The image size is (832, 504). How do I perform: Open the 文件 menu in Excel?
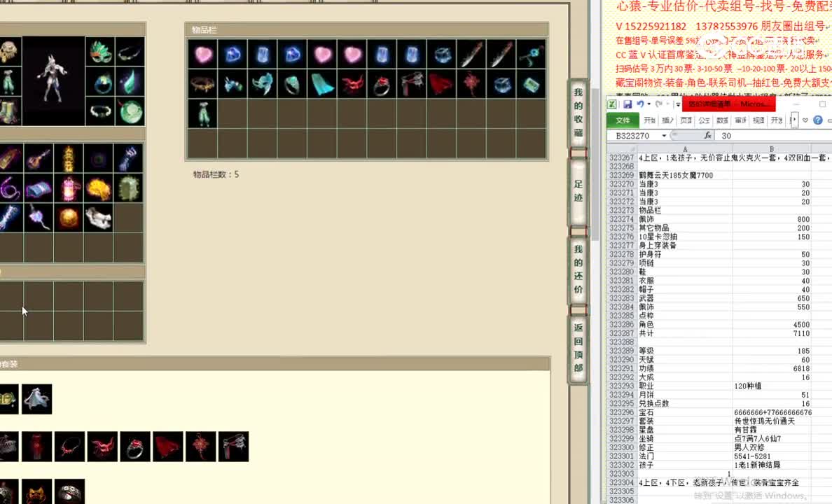[x=622, y=119]
